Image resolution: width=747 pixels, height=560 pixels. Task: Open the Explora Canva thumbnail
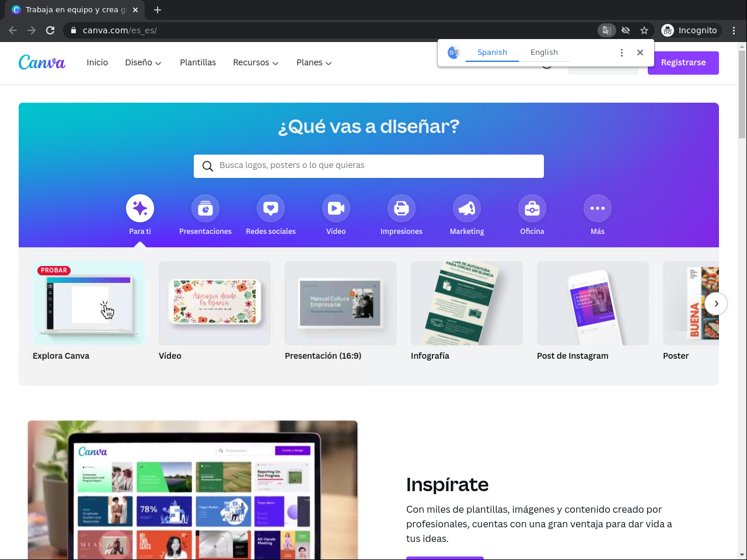coord(89,303)
